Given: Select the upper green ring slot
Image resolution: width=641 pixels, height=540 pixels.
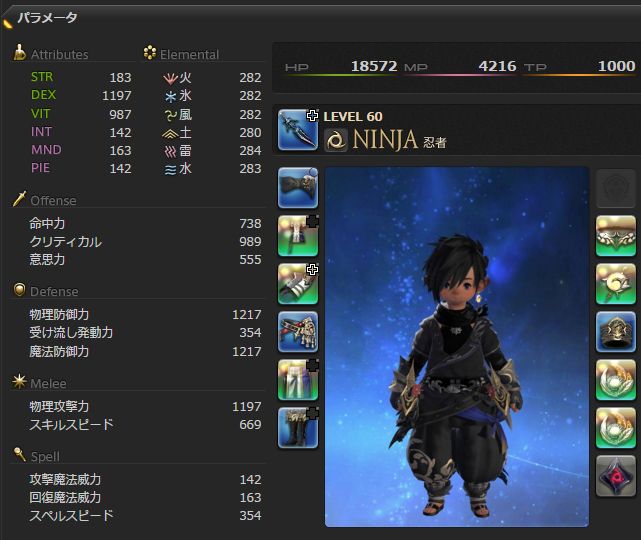Looking at the screenshot, I should pos(616,380).
